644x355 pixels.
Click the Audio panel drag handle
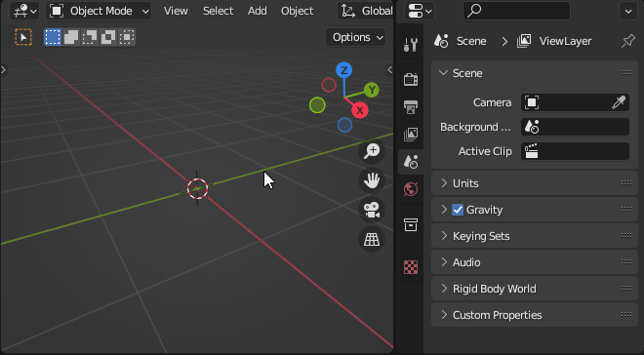point(626,261)
